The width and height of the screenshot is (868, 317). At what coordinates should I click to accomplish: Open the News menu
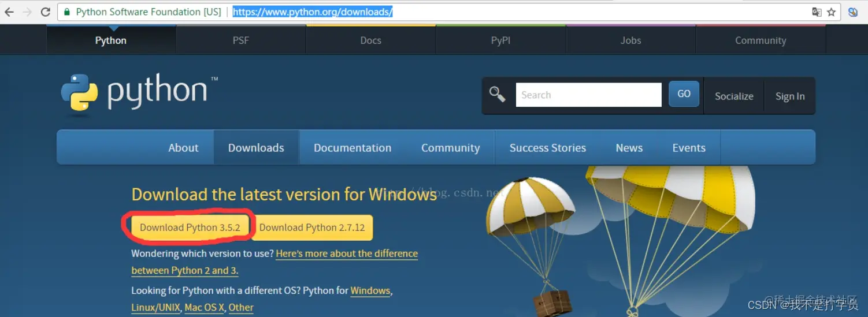point(629,148)
